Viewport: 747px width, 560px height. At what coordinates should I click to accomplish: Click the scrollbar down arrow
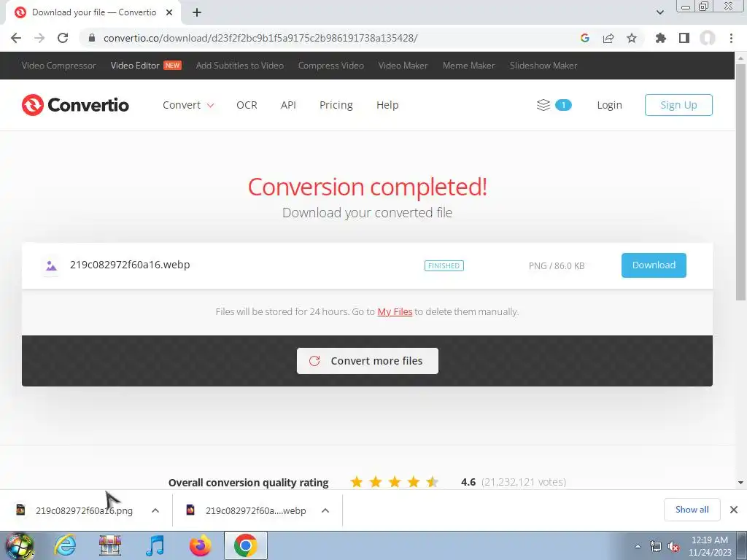[x=740, y=483]
